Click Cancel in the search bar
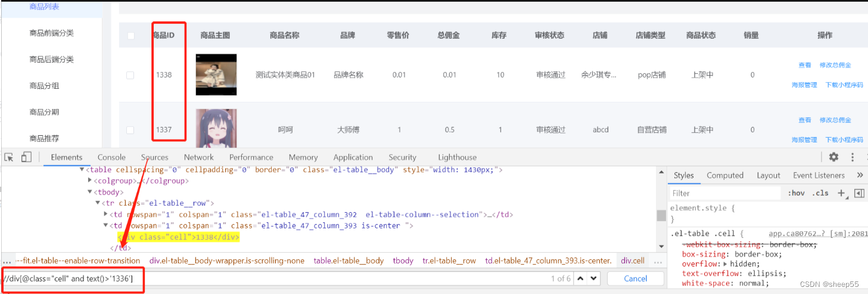This screenshot has width=868, height=294. pos(635,278)
